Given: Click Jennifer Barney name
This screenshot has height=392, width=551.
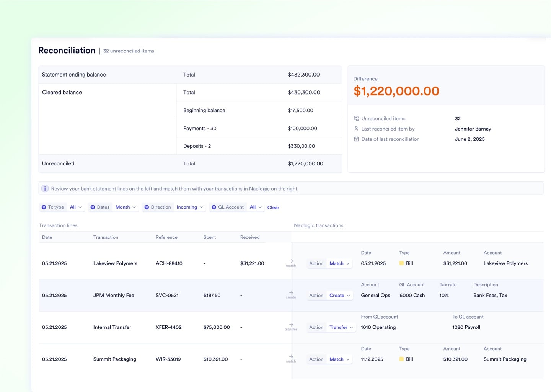Looking at the screenshot, I should click(473, 129).
